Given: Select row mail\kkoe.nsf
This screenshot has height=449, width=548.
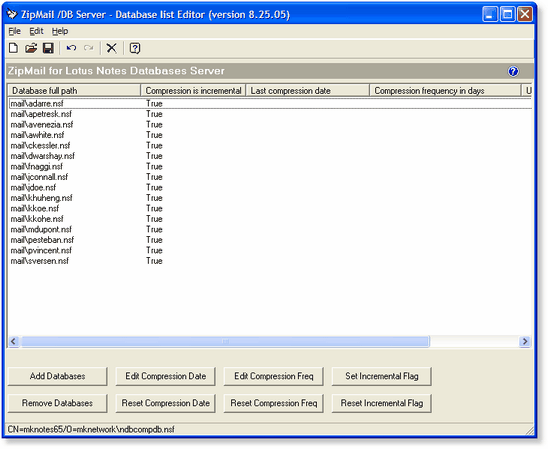Looking at the screenshot, I should click(270, 208).
